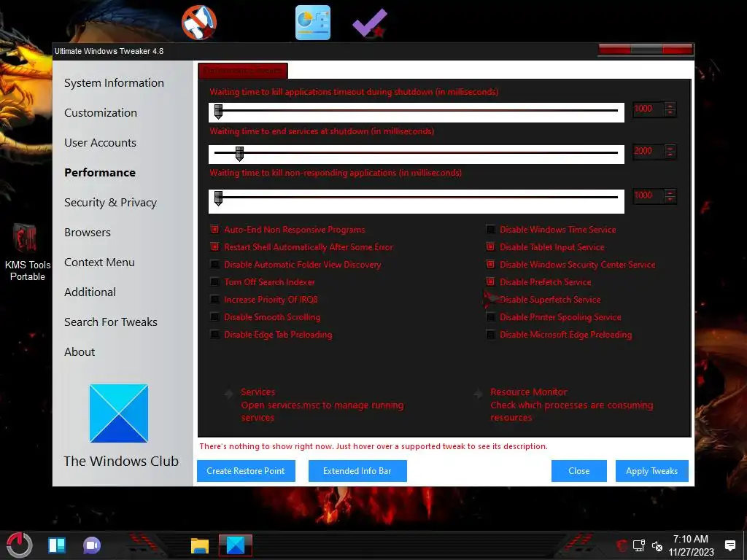Open Additional tweaks section
This screenshot has width=747, height=560.
pyautogui.click(x=90, y=292)
